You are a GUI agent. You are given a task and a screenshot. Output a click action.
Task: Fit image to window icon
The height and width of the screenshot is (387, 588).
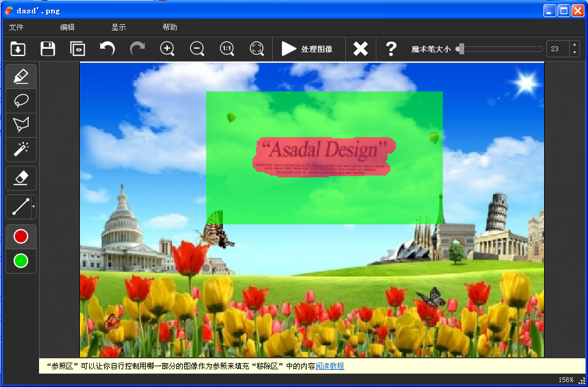[x=257, y=49]
